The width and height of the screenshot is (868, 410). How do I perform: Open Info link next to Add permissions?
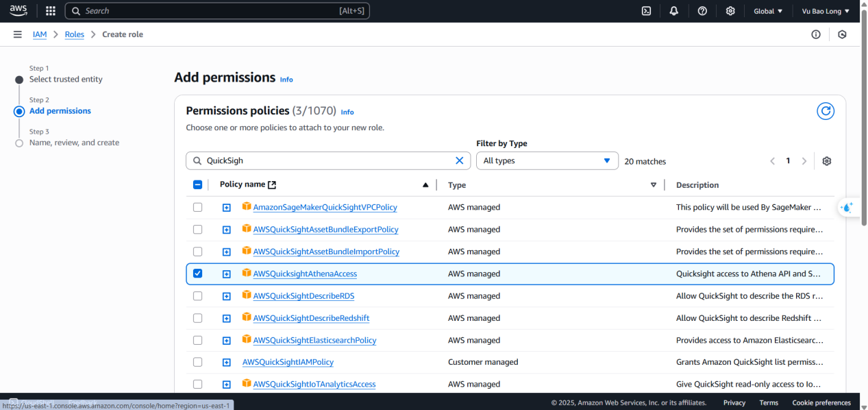click(x=286, y=80)
